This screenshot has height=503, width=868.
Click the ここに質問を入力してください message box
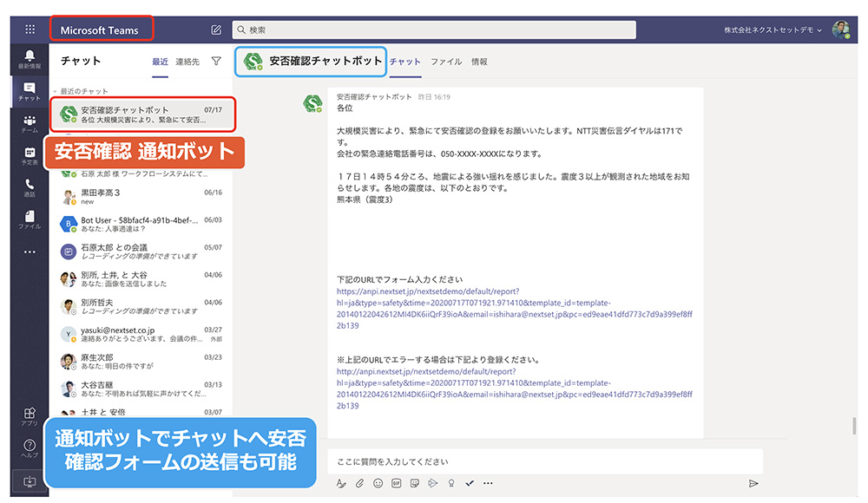click(545, 461)
